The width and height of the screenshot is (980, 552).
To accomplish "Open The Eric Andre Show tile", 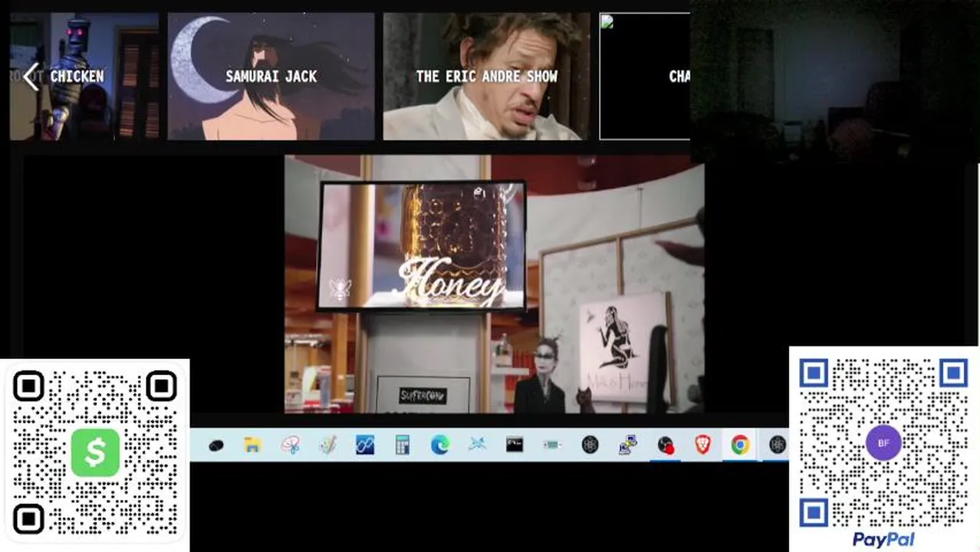I will coord(486,77).
